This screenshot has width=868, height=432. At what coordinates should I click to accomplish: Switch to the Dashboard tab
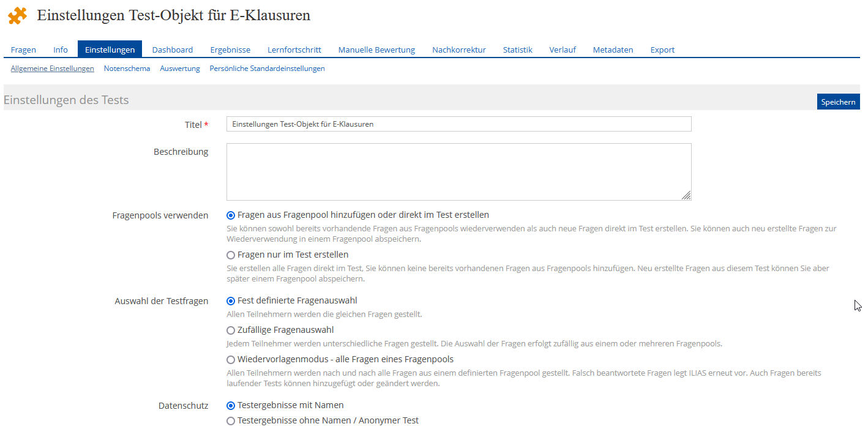[173, 50]
